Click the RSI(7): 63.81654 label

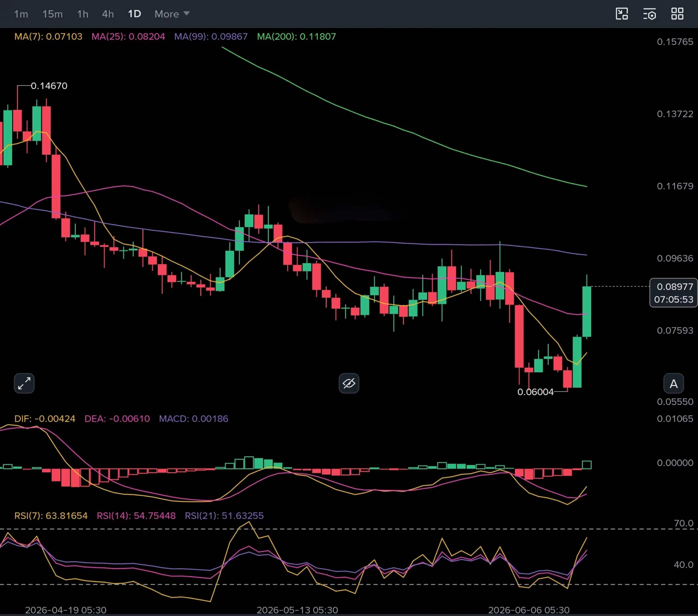pyautogui.click(x=51, y=516)
